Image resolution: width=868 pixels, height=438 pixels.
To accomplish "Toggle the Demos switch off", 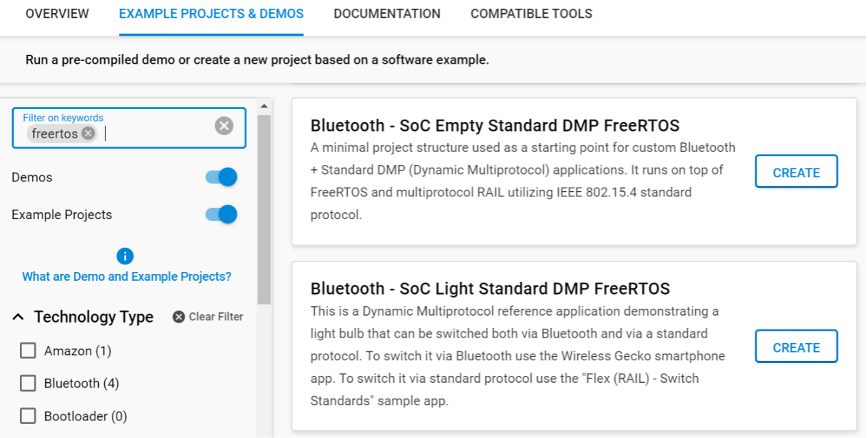I will [221, 177].
